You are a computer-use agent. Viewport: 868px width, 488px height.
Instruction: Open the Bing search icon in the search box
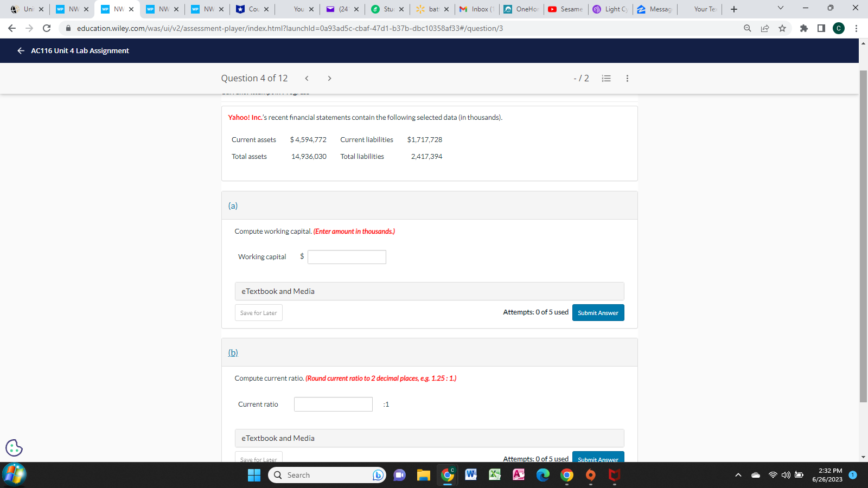pyautogui.click(x=377, y=475)
